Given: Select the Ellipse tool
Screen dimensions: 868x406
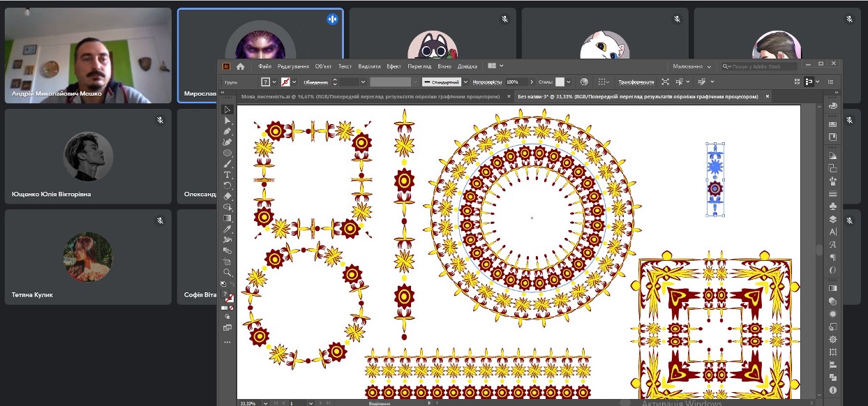Looking at the screenshot, I should coord(227,153).
